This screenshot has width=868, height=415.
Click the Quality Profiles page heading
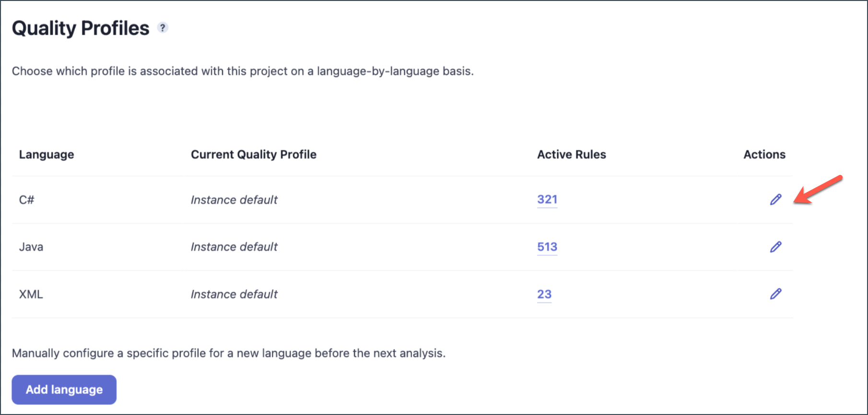(x=81, y=28)
